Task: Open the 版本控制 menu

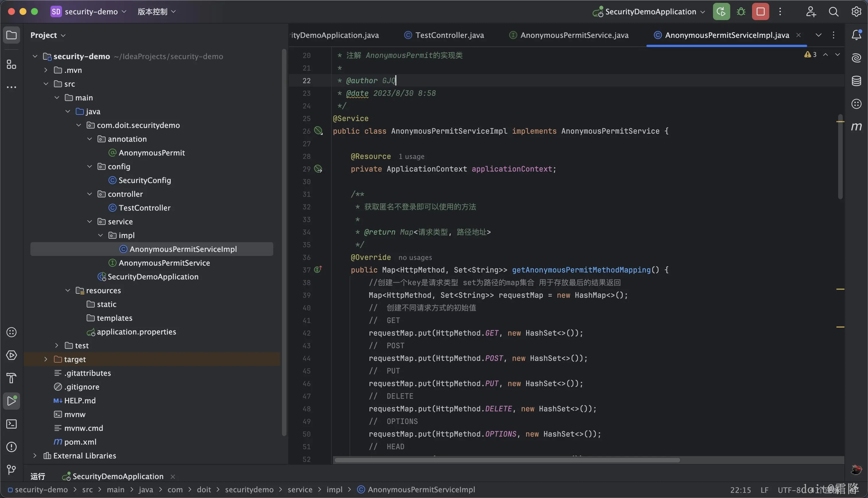Action: tap(156, 12)
